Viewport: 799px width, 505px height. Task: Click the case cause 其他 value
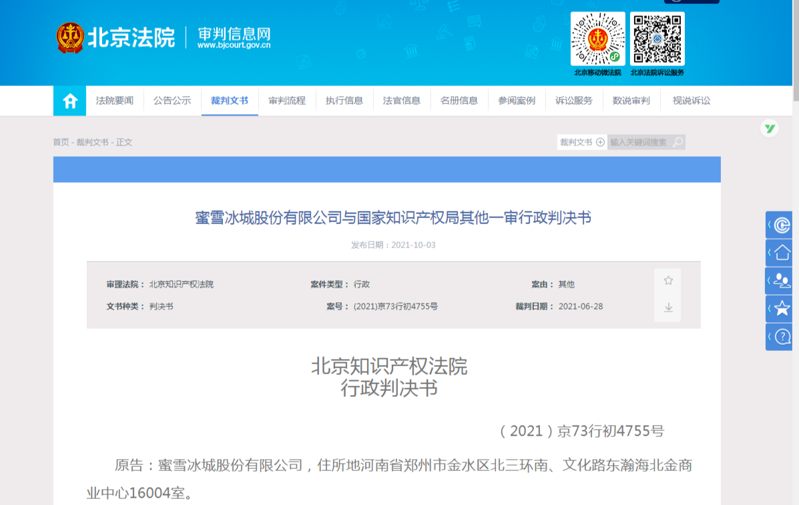pyautogui.click(x=566, y=284)
